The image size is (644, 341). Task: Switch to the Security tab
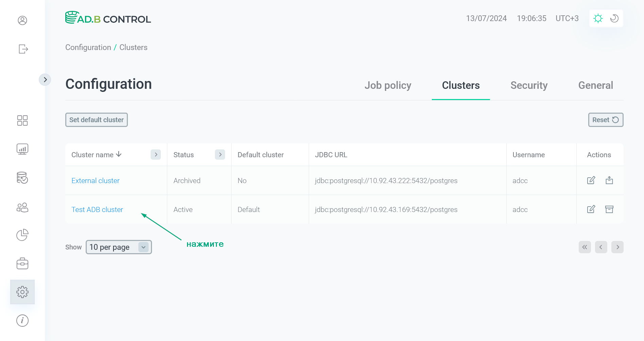529,85
